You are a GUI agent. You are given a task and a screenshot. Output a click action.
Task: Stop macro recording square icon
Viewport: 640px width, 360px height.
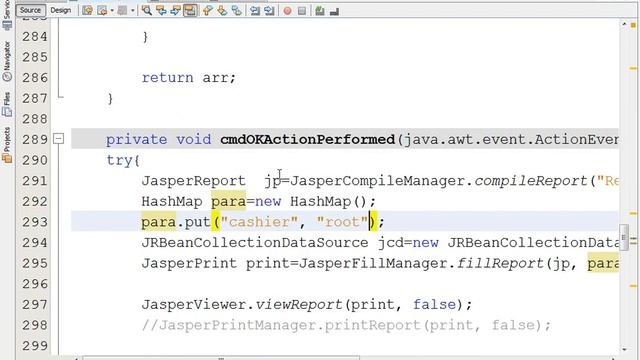coord(302,11)
